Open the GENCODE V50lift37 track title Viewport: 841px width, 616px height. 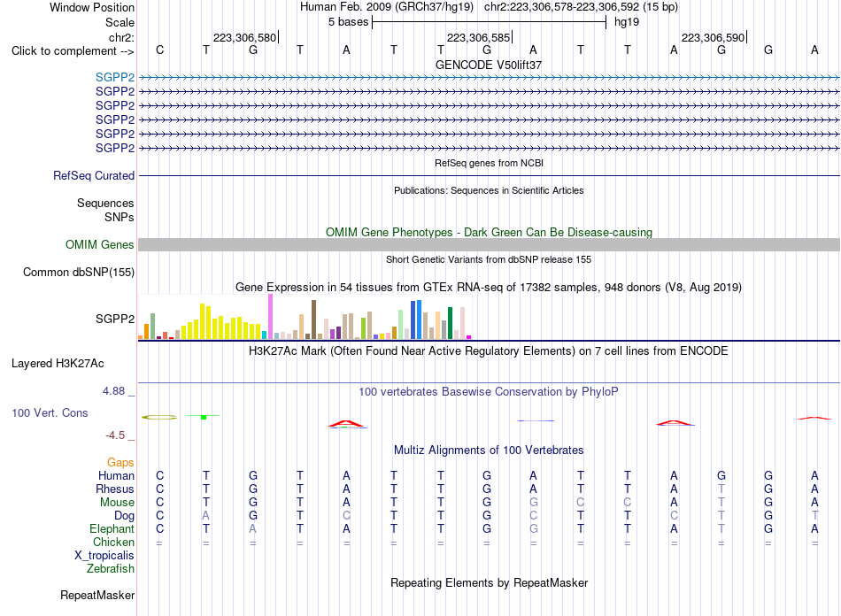[489, 65]
